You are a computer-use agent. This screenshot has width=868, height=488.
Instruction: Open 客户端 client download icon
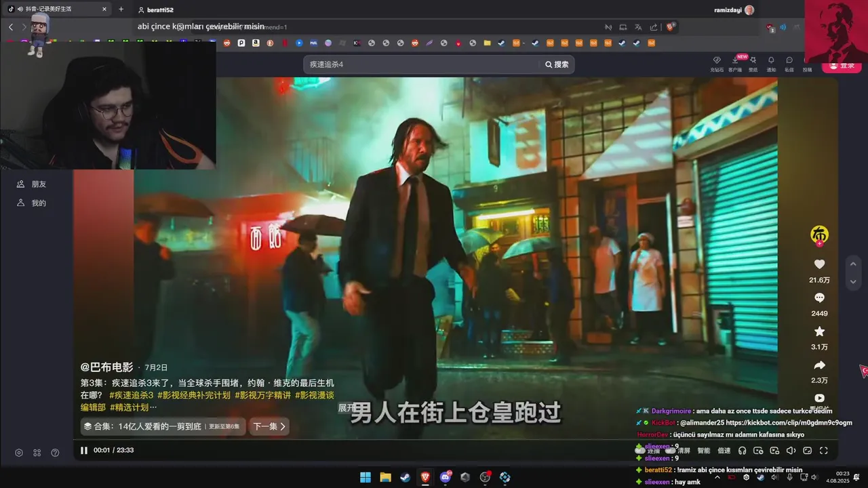735,64
